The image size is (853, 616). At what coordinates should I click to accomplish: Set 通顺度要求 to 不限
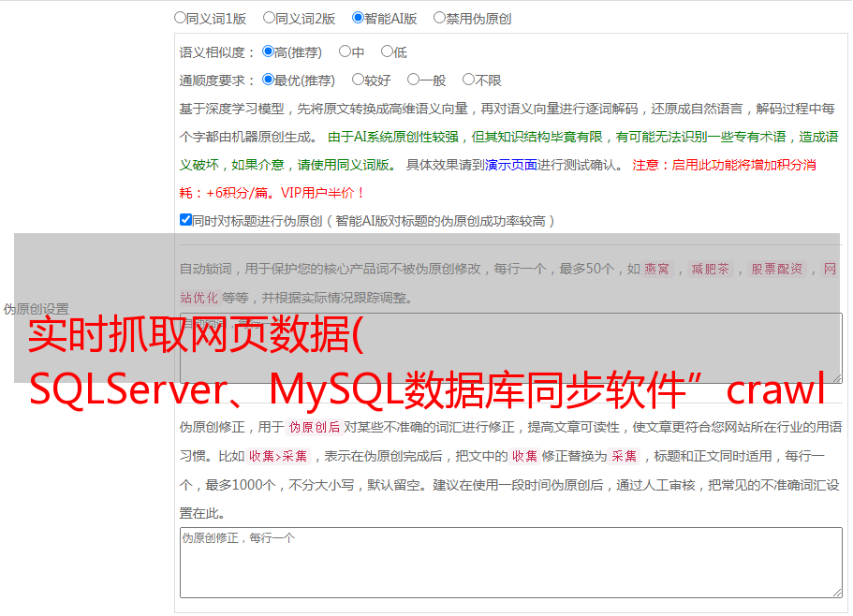(x=468, y=80)
